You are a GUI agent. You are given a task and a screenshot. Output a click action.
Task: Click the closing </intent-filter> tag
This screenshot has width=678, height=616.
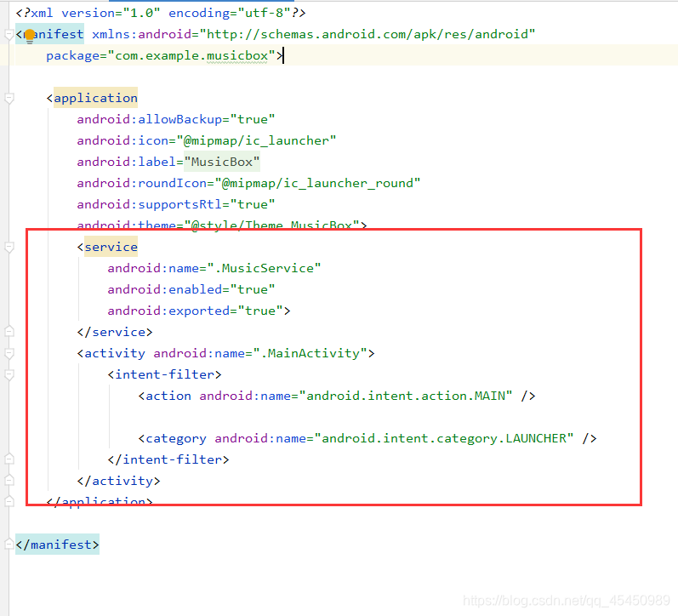click(x=168, y=459)
